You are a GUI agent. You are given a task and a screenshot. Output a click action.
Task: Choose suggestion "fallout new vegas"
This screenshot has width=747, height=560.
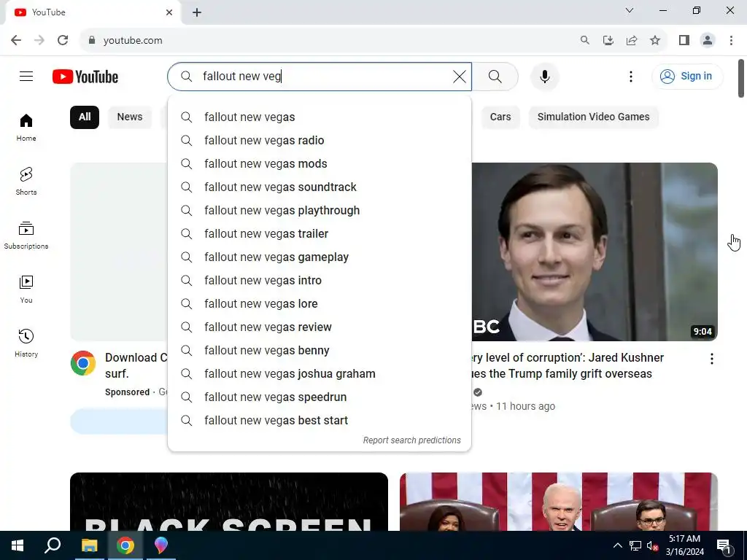click(320, 117)
